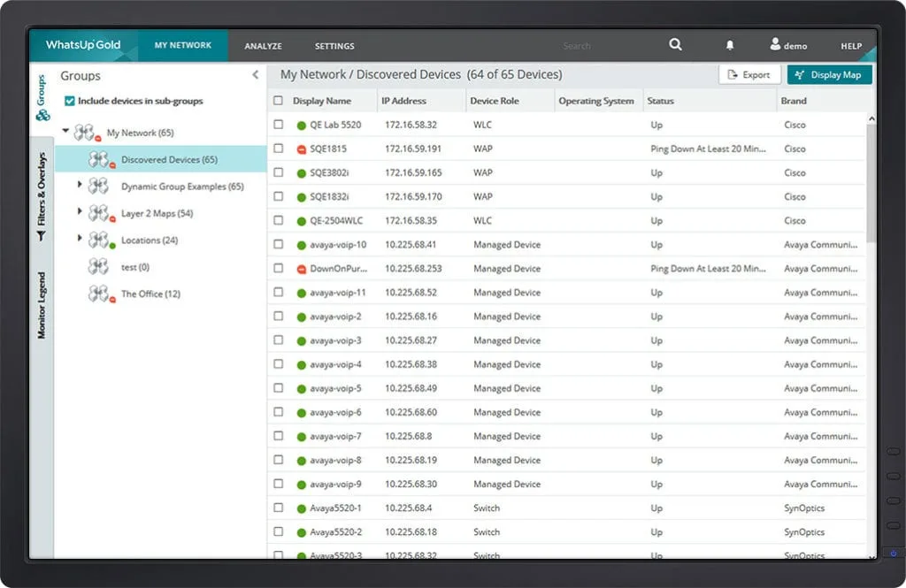The width and height of the screenshot is (906, 588).
Task: Click the My Network group icon
Action: [x=88, y=133]
